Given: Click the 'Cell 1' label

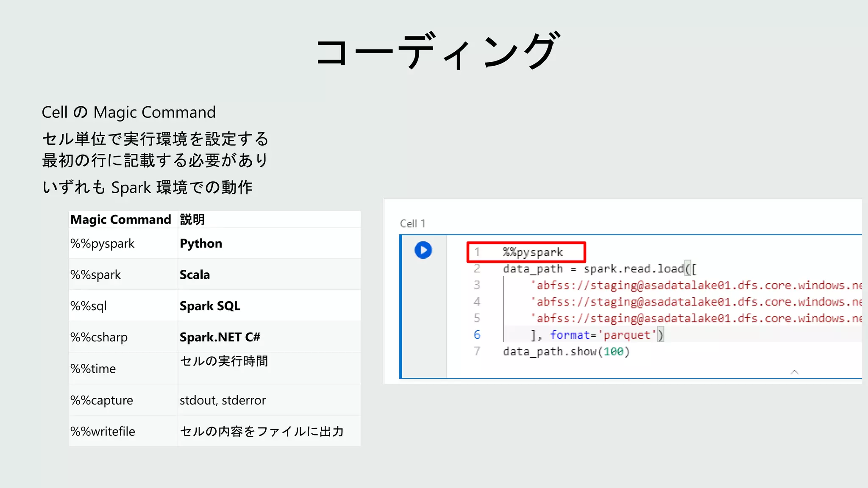Looking at the screenshot, I should point(412,223).
